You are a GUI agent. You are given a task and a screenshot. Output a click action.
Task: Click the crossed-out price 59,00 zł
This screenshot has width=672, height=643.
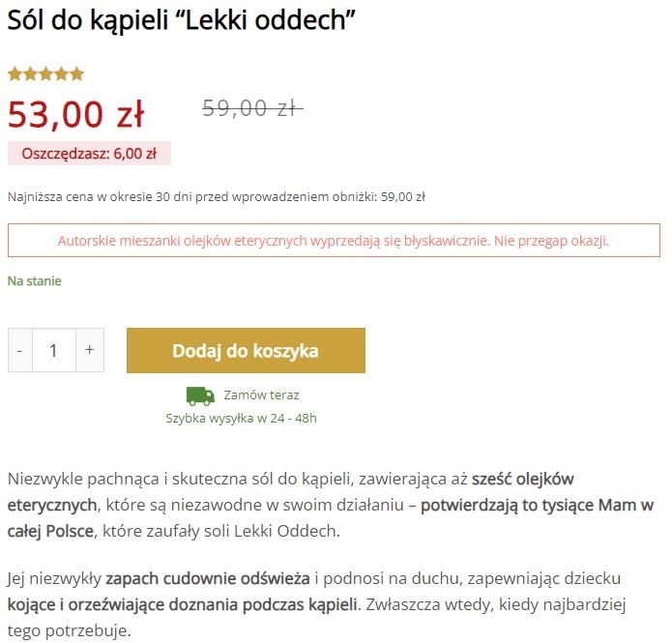[x=251, y=108]
